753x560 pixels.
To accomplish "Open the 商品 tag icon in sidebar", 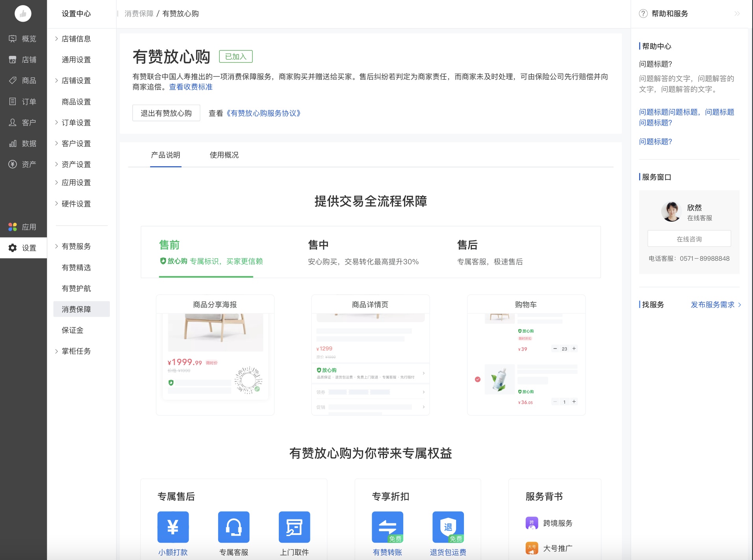I will (x=13, y=80).
